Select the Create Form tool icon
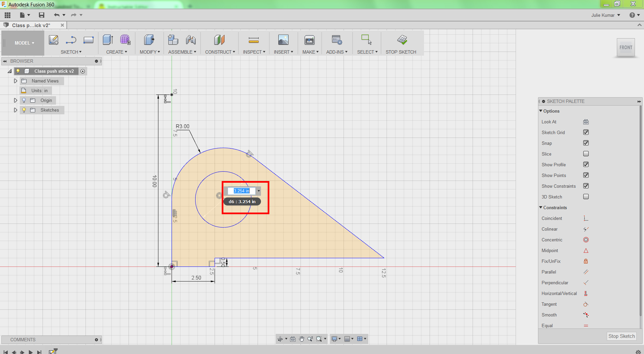 125,40
